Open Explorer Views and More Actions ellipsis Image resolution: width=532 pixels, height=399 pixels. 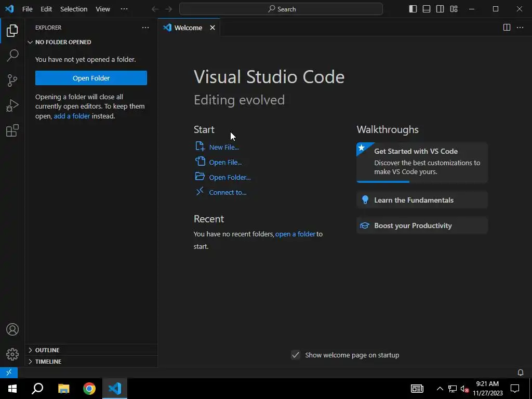point(145,28)
